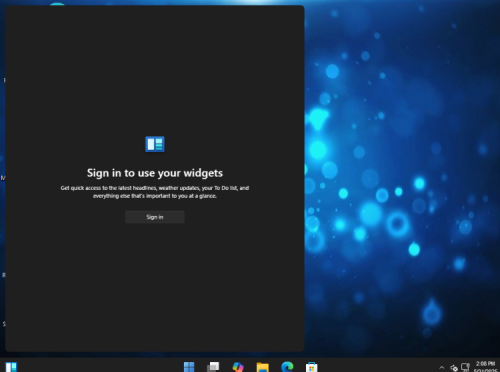The image size is (500, 372).
Task: Open File Explorer from the taskbar
Action: 263,367
